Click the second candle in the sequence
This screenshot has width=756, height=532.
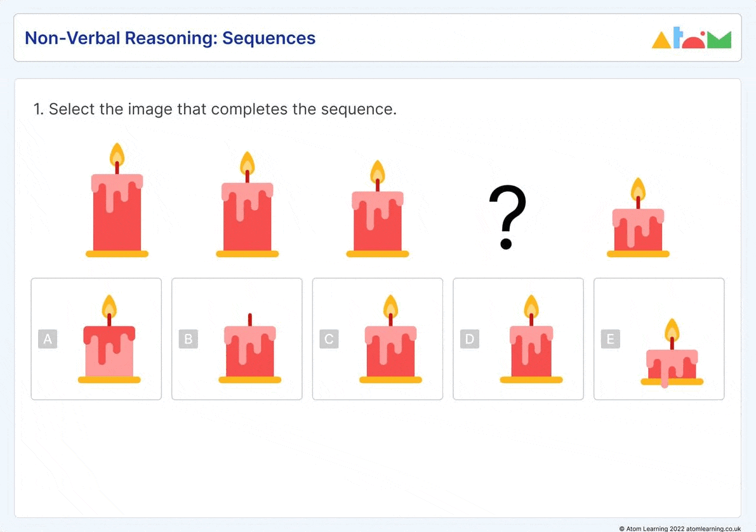tap(248, 204)
